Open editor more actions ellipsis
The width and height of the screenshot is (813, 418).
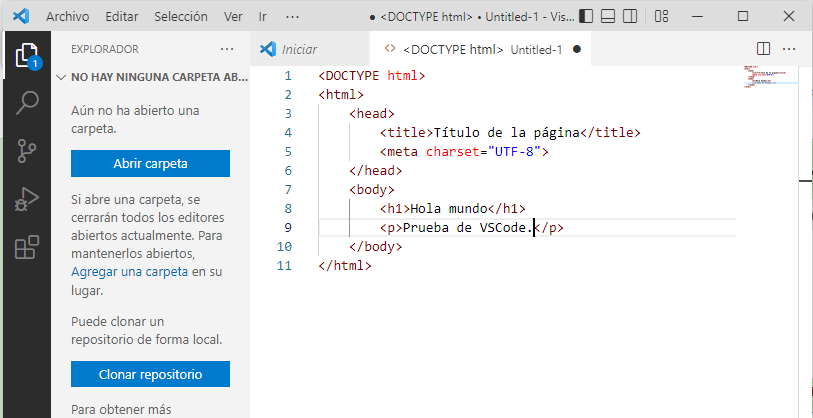[789, 49]
